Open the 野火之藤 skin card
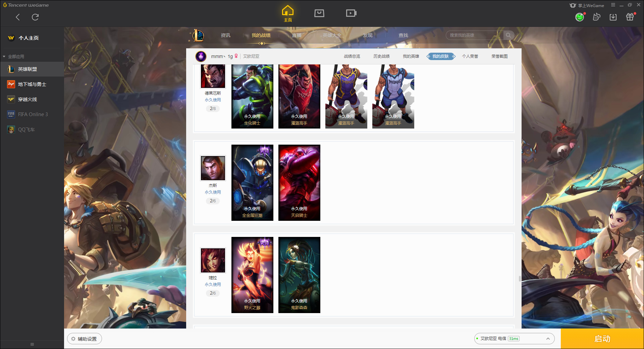 [252, 275]
